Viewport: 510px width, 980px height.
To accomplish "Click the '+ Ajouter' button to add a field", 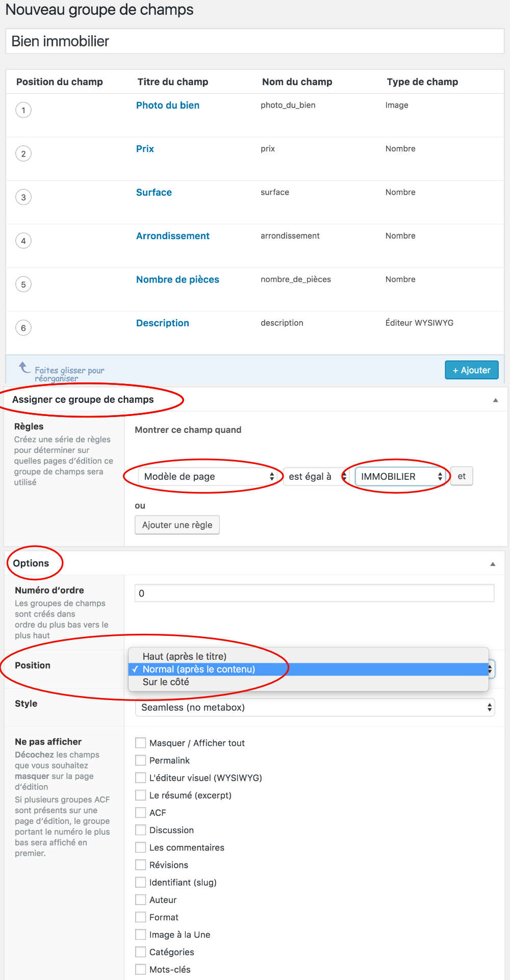I will coord(471,370).
